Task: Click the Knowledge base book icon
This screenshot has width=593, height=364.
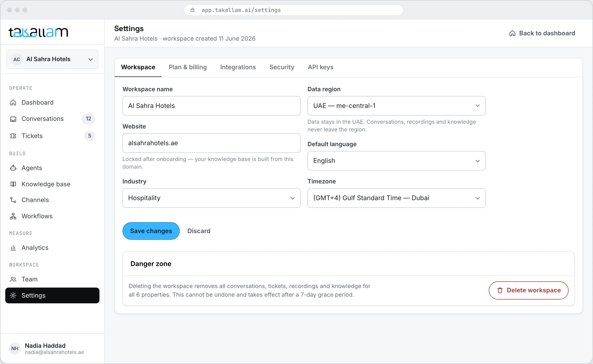Action: (13, 184)
